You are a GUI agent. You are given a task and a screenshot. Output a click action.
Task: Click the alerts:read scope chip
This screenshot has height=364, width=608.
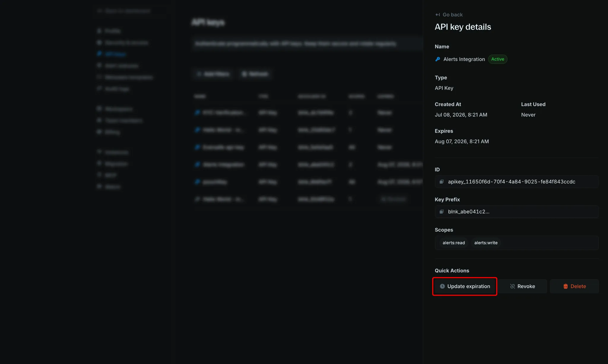click(454, 243)
